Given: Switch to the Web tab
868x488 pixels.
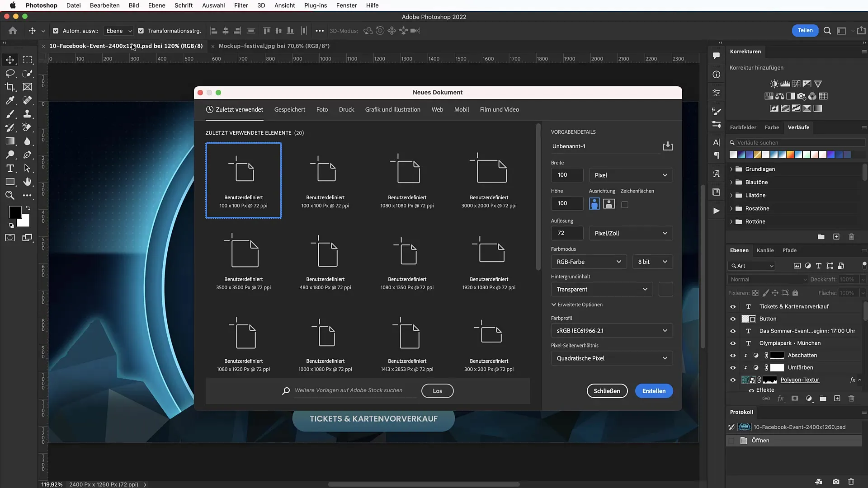Looking at the screenshot, I should pos(437,109).
